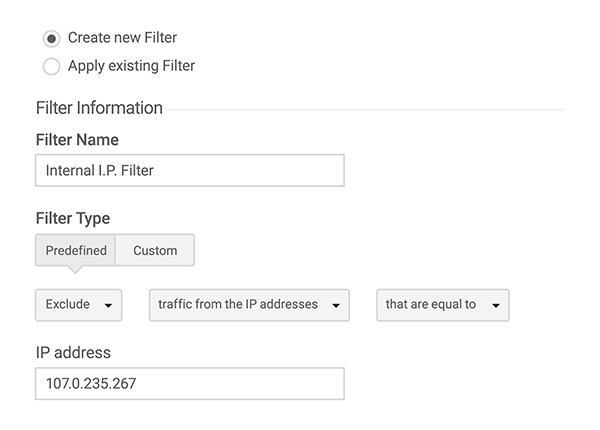600x430 pixels.
Task: Click the IP address field label
Action: 73,352
